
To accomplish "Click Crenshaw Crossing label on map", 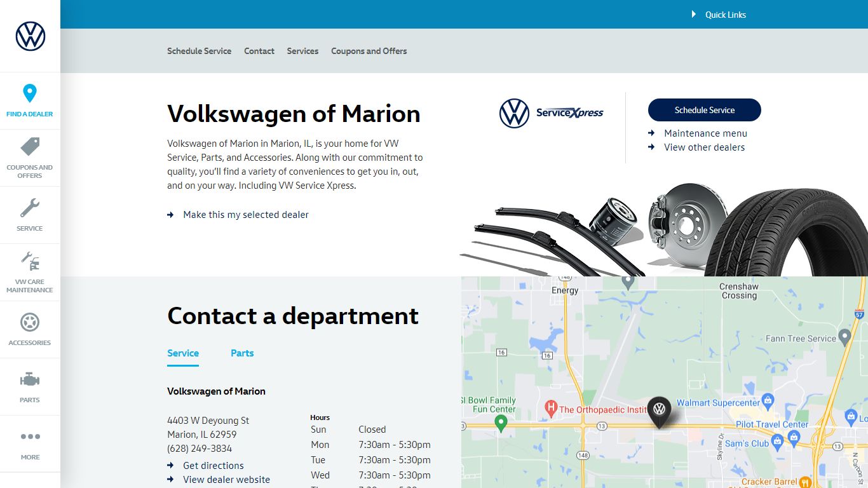I will (739, 291).
